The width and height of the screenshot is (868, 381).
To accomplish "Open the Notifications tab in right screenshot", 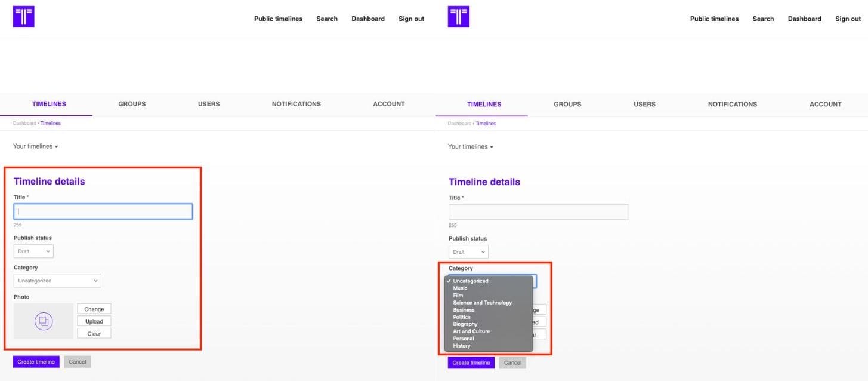I will 732,105.
